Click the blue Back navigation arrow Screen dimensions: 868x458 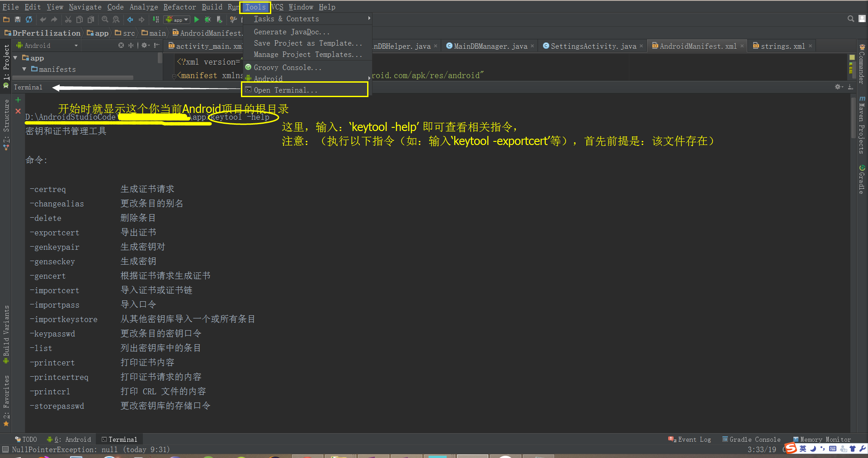click(x=130, y=19)
